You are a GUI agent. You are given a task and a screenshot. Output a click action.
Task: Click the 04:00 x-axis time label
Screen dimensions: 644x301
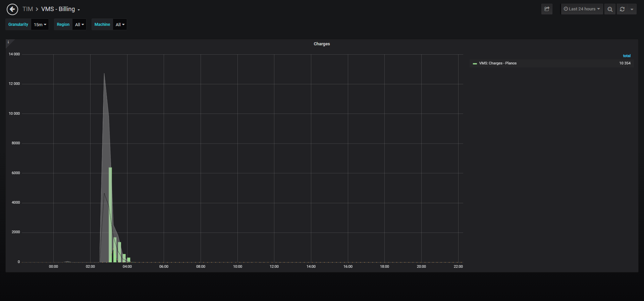click(127, 266)
